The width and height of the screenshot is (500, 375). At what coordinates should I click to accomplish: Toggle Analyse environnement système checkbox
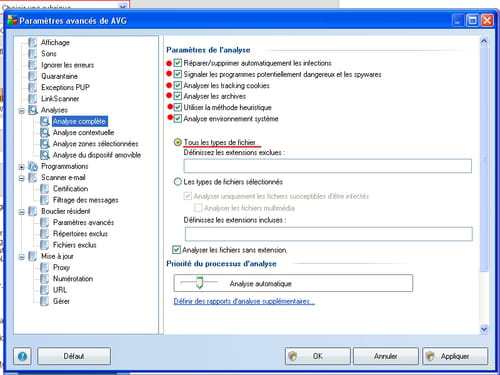[x=178, y=119]
